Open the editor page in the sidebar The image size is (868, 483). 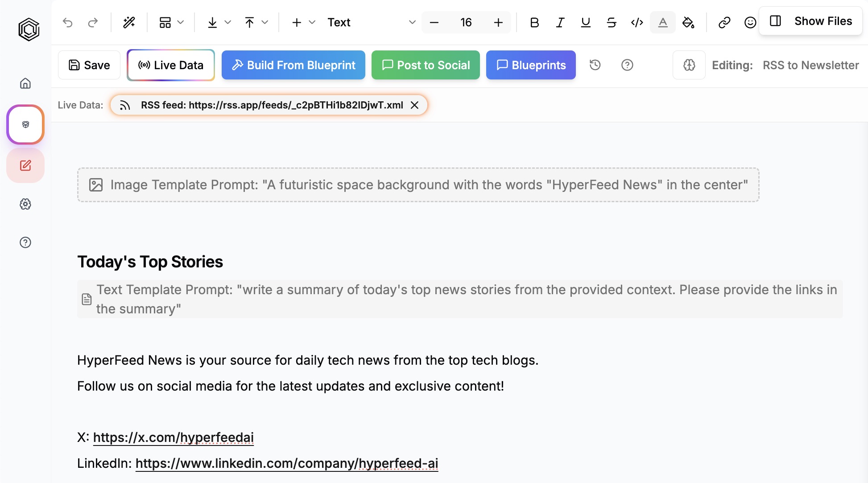click(x=25, y=166)
